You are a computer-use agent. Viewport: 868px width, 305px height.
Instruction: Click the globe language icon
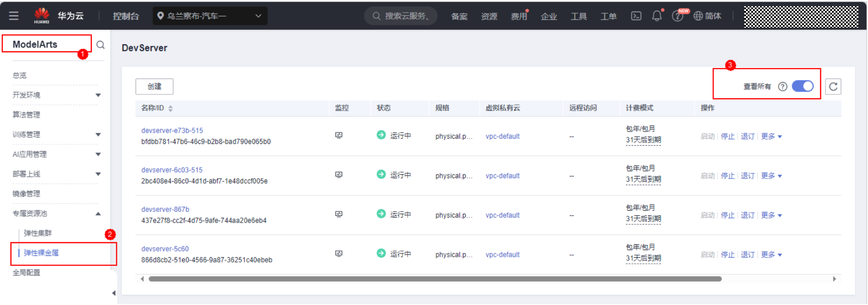click(x=698, y=16)
